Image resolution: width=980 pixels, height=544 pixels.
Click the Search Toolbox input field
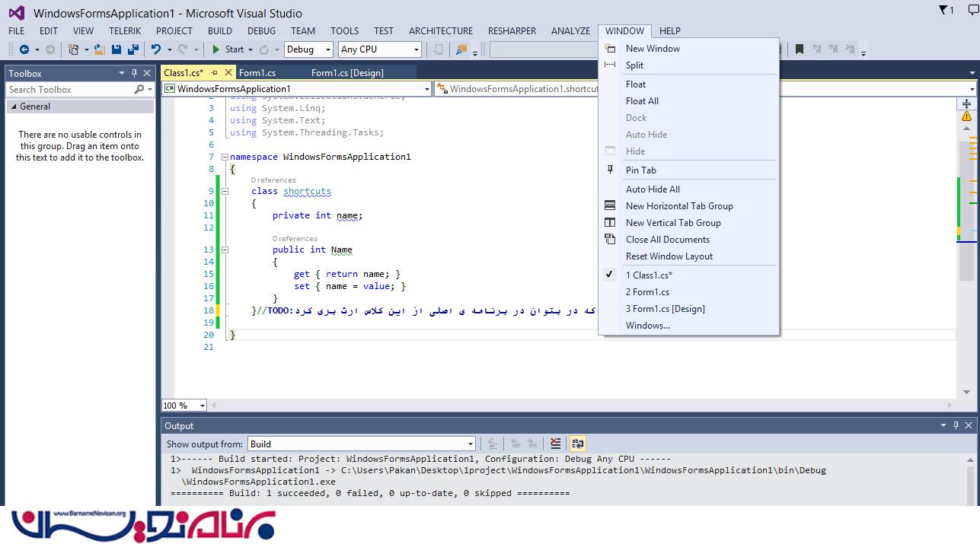69,90
